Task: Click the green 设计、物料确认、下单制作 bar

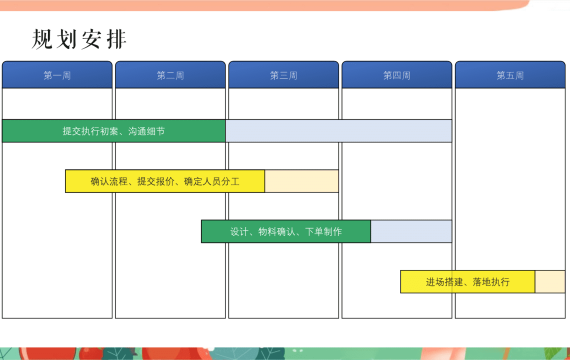Action: pos(286,231)
